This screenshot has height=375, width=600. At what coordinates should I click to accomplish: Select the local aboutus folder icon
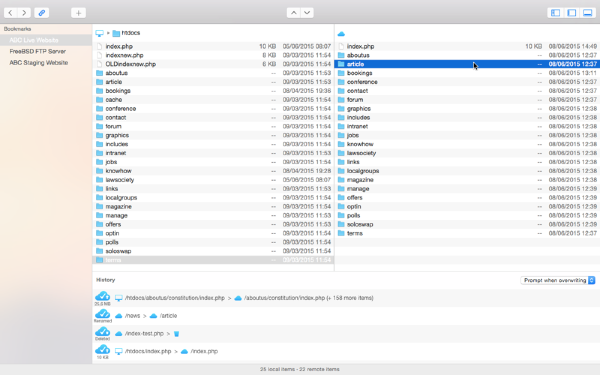99,73
